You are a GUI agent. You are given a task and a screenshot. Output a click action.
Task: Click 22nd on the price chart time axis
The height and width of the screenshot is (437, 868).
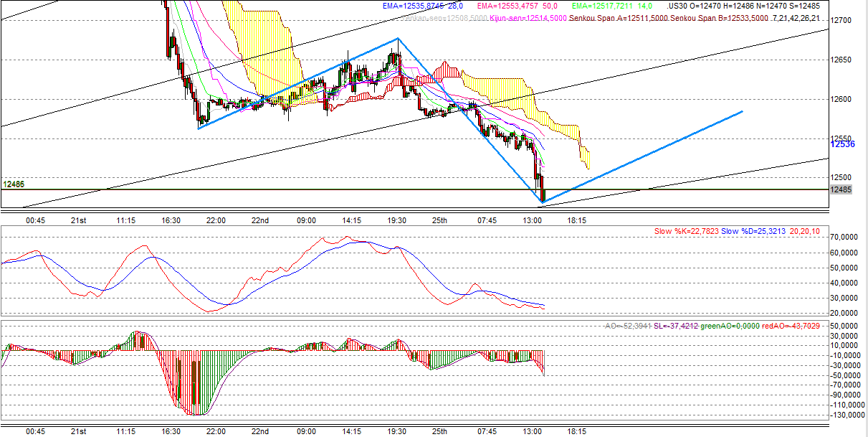260,220
